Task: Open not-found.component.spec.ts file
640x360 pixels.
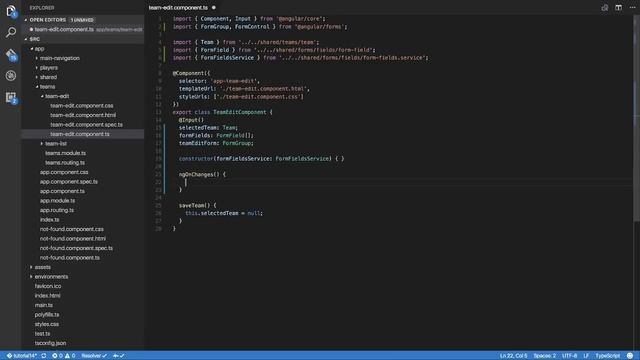Action: tap(76, 248)
